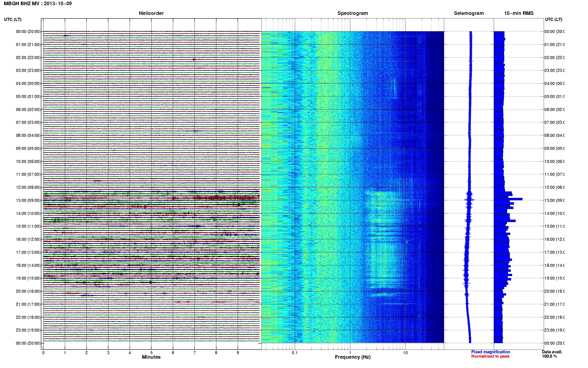588x368 pixels.
Task: Click the left time label '18:00 (14:00)'
Action: point(28,265)
